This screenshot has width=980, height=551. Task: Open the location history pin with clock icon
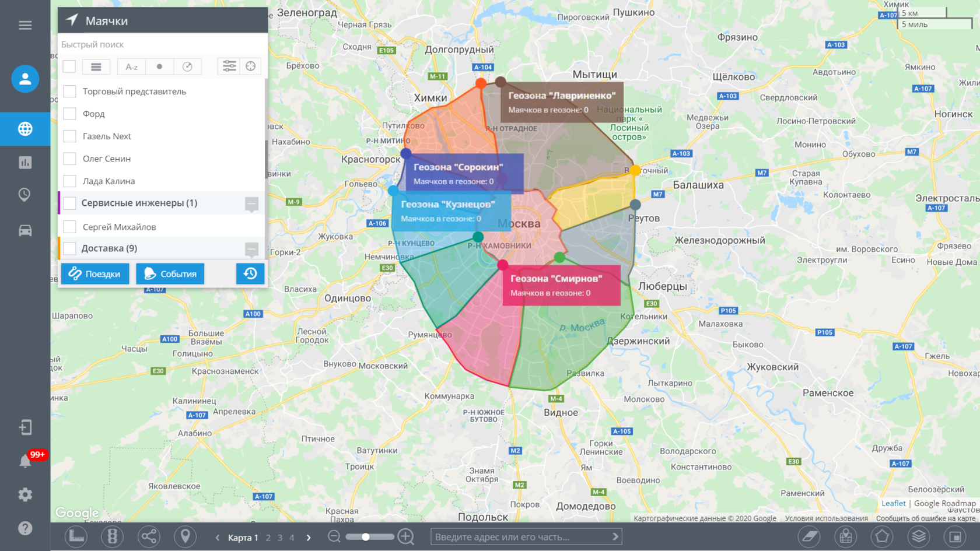(25, 195)
